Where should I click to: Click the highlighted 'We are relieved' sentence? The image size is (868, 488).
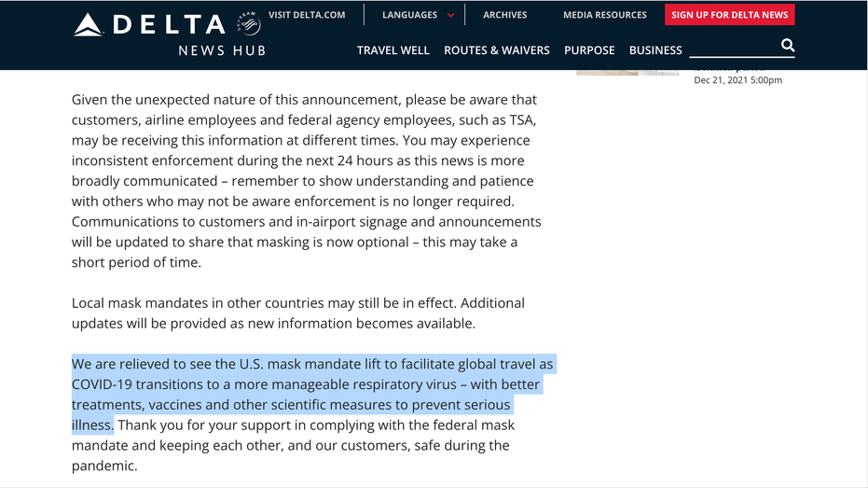tap(312, 395)
